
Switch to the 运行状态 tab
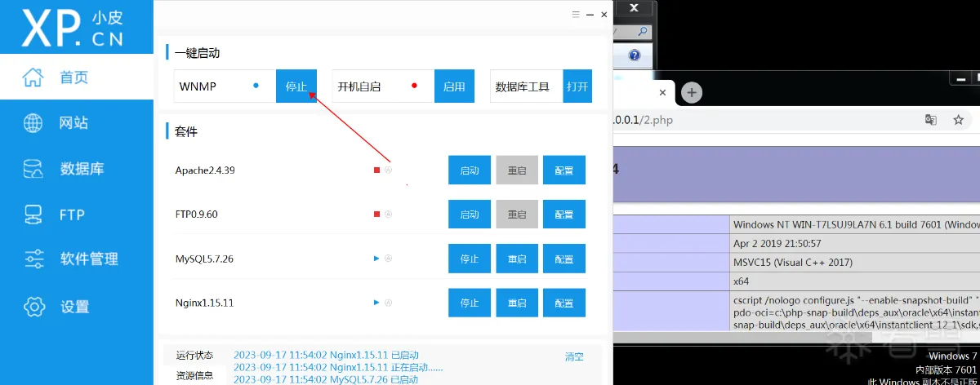coord(194,356)
